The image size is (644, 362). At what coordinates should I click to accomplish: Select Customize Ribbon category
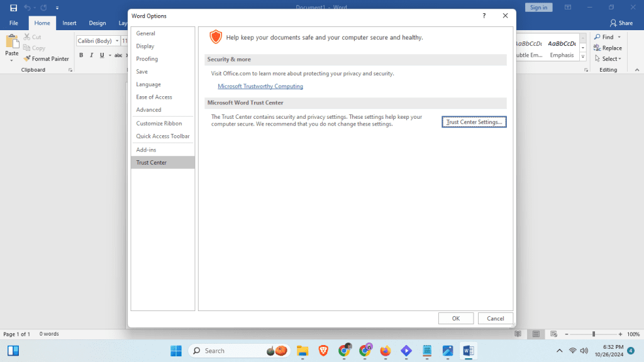pyautogui.click(x=163, y=123)
